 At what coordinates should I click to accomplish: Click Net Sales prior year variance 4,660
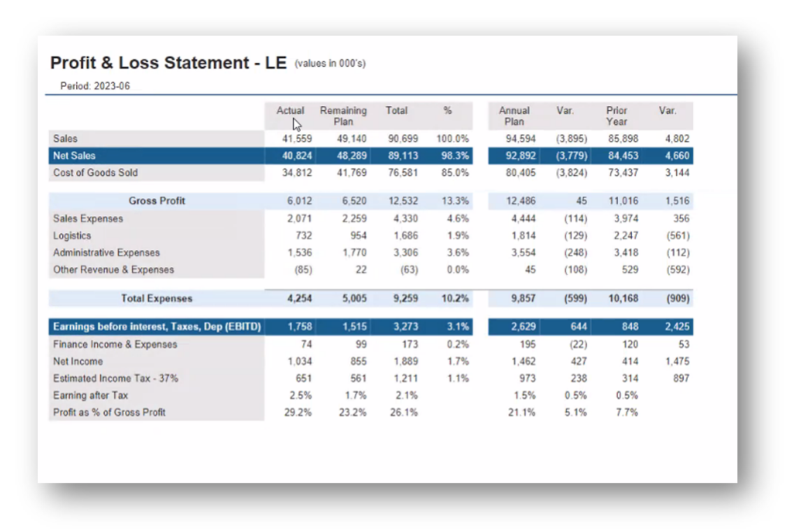677,155
